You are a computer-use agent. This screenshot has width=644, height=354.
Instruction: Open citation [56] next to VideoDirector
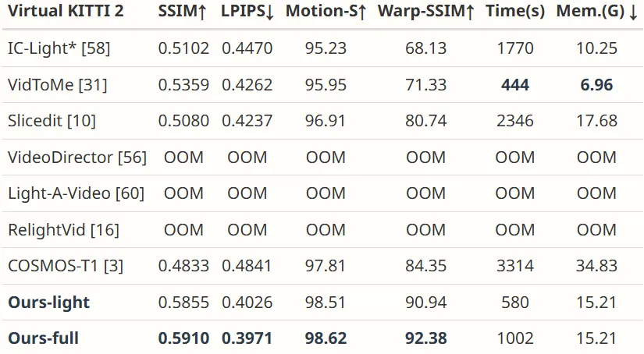pos(132,158)
